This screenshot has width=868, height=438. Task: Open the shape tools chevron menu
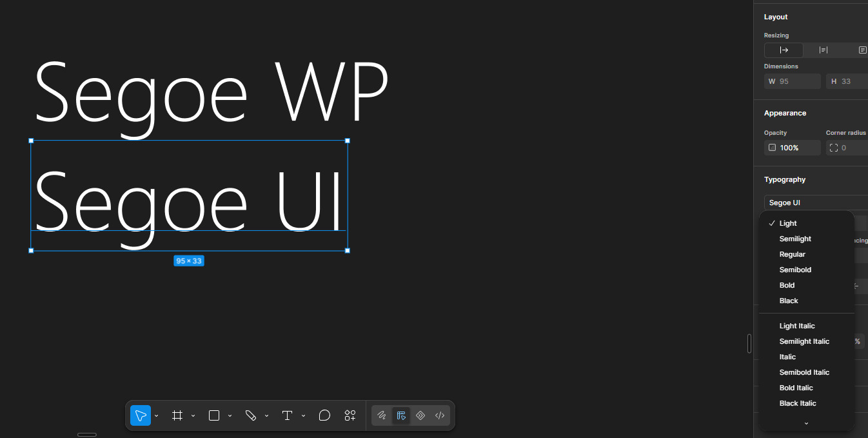[x=230, y=416]
